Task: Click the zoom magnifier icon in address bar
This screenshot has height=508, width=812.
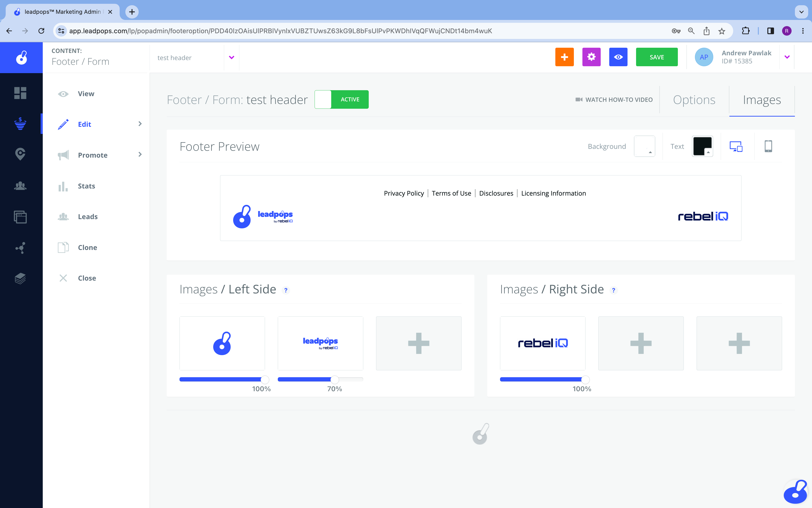Action: [x=691, y=31]
